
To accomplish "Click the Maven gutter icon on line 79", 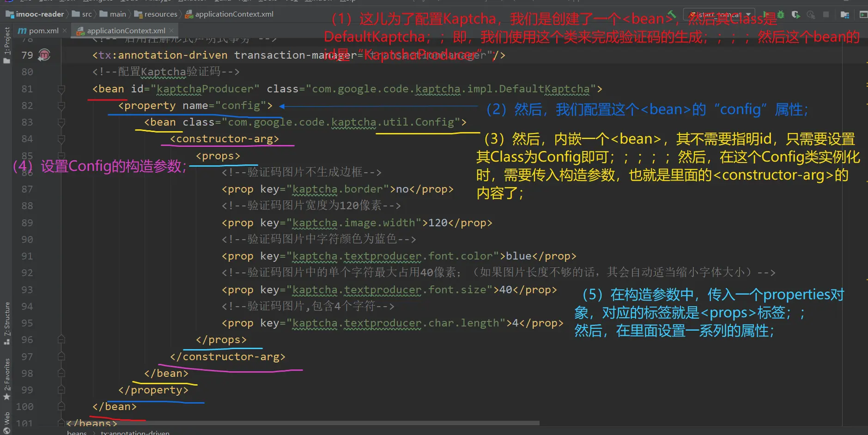I will (44, 55).
